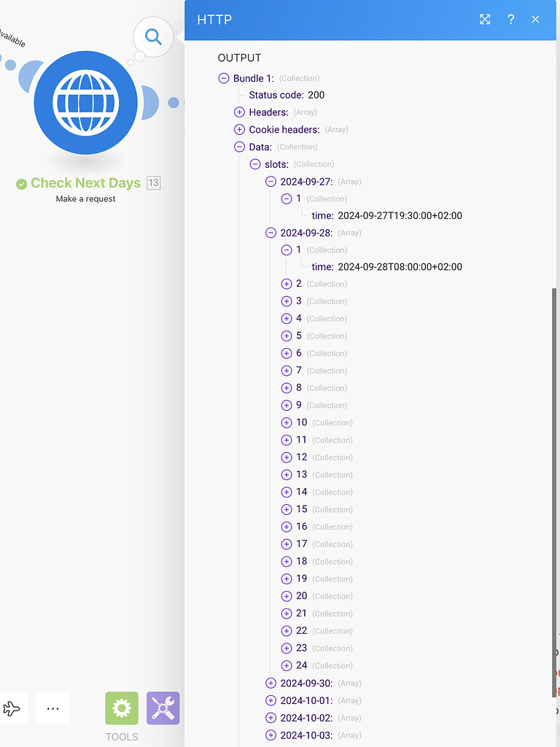
Task: Select the Check Next Days globe module
Action: (85, 104)
